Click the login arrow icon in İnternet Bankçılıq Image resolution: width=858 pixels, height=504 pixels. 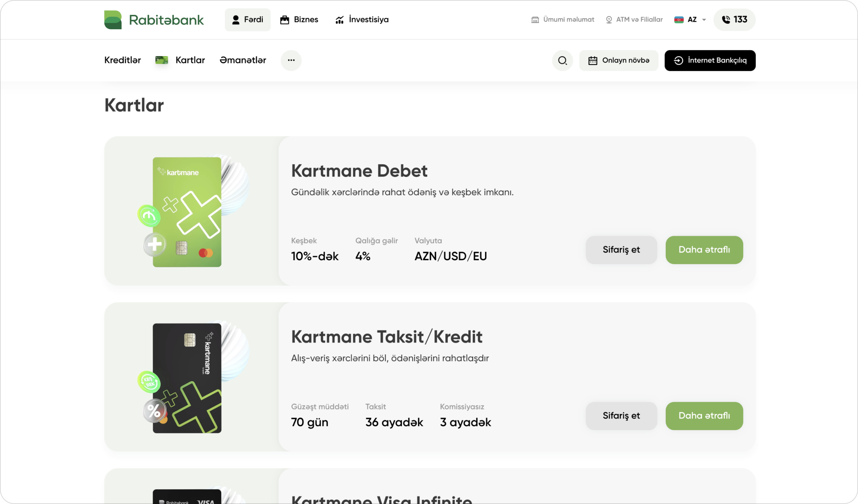click(x=678, y=60)
